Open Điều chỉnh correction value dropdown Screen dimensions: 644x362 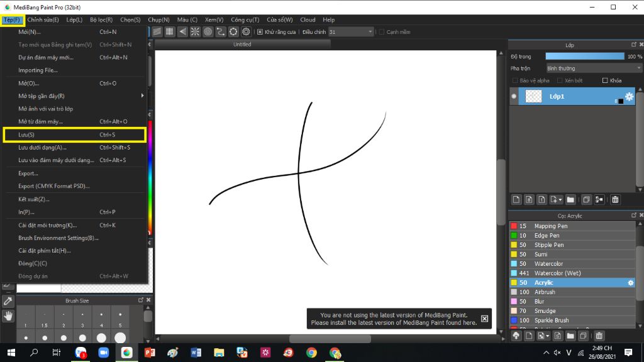[351, 32]
